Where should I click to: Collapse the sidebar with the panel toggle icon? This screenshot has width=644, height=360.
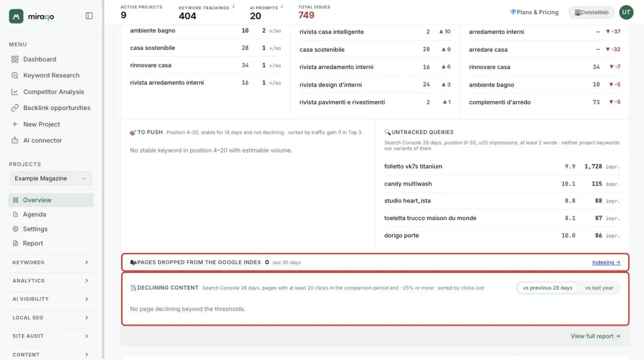[89, 16]
